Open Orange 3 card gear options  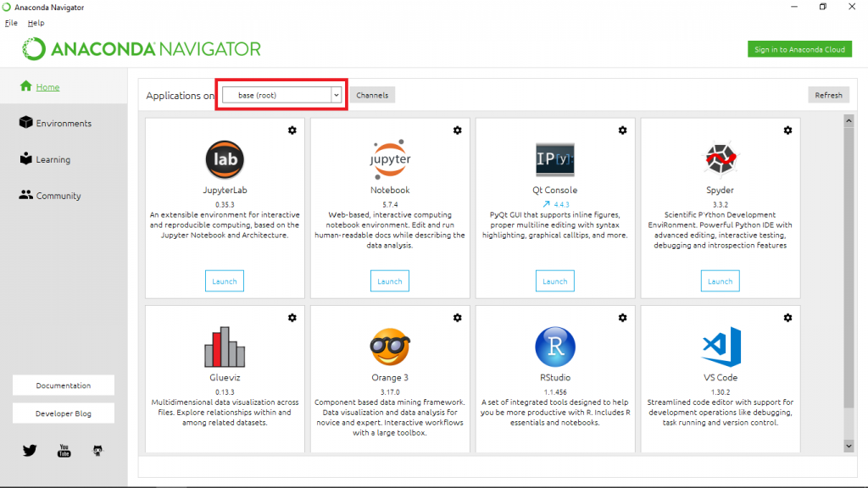[x=457, y=319]
